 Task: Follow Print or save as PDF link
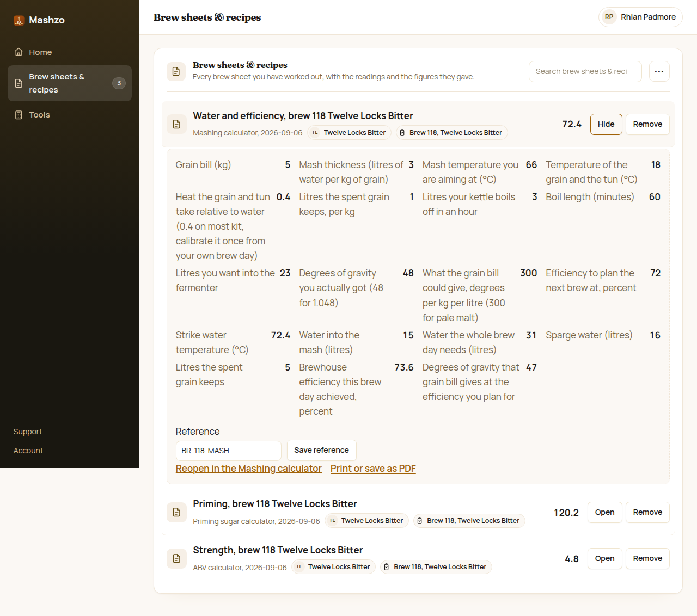point(373,469)
